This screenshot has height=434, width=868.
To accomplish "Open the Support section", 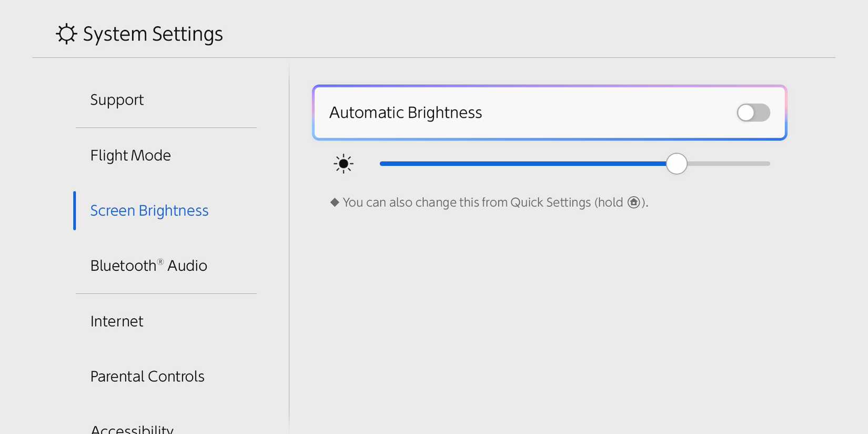I will point(117,99).
